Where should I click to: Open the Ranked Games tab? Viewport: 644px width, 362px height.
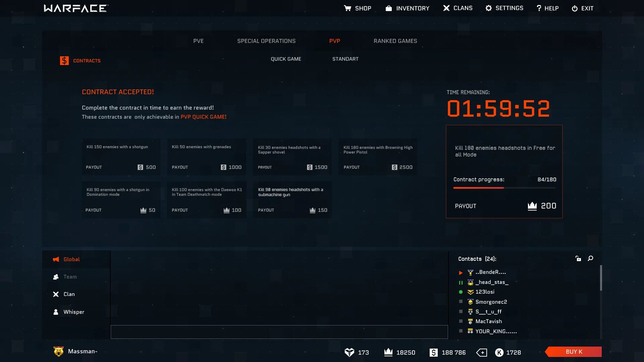click(x=395, y=41)
